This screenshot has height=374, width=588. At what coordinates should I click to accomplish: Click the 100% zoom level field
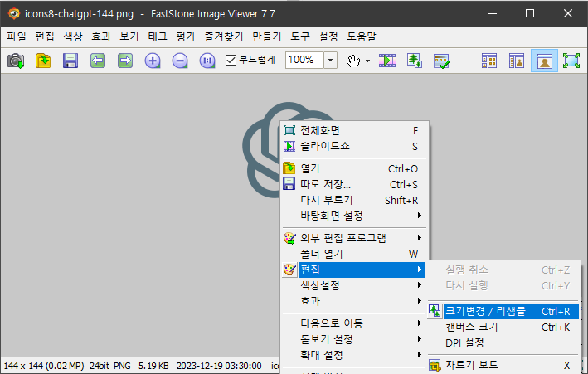point(304,60)
